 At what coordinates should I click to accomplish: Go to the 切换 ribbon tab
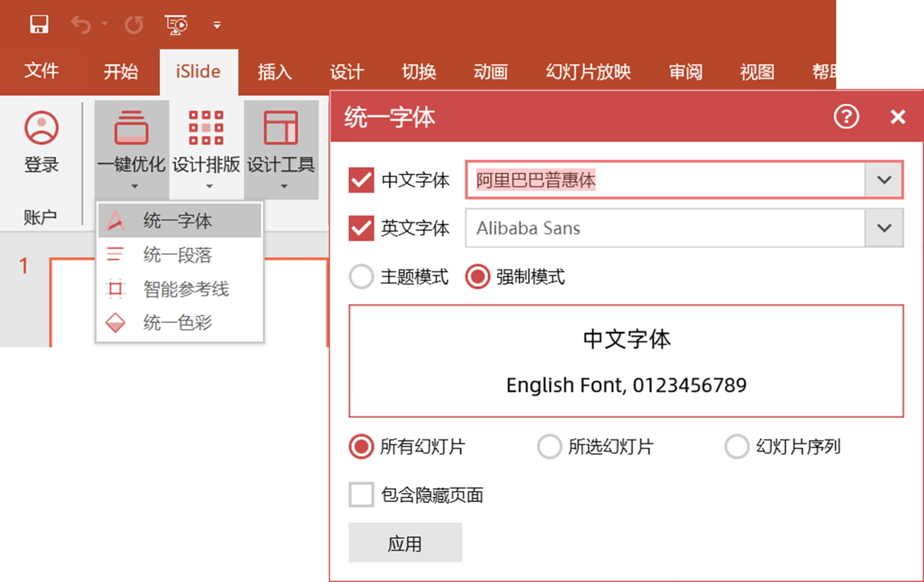[419, 71]
